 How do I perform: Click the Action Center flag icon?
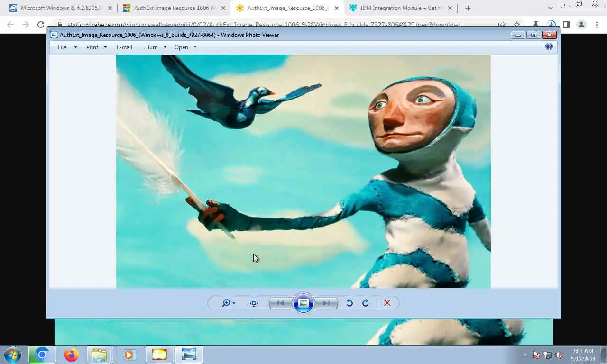[536, 355]
